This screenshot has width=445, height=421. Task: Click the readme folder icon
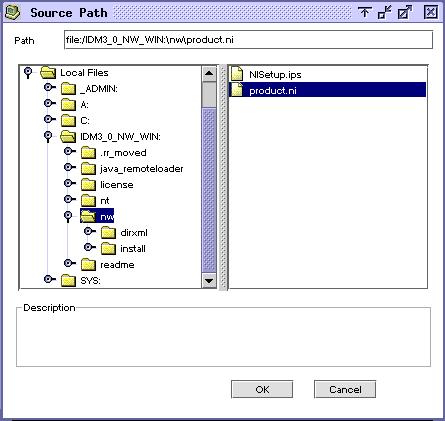[x=88, y=264]
